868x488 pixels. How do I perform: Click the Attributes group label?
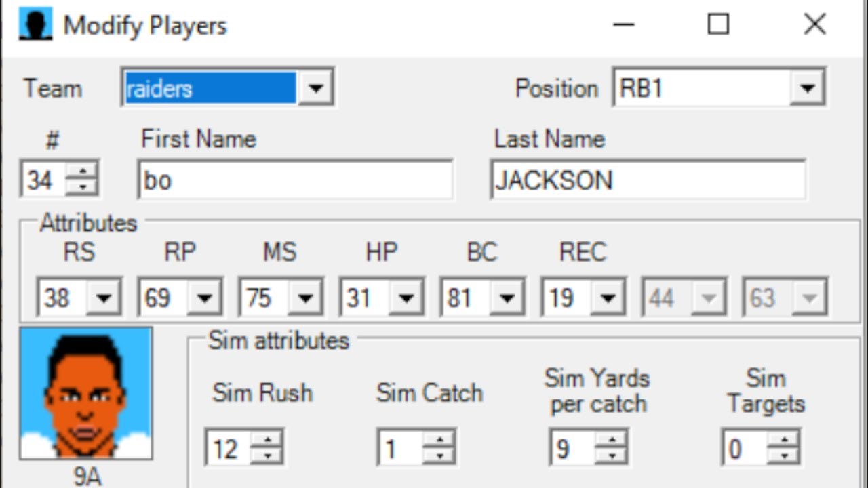tap(88, 223)
